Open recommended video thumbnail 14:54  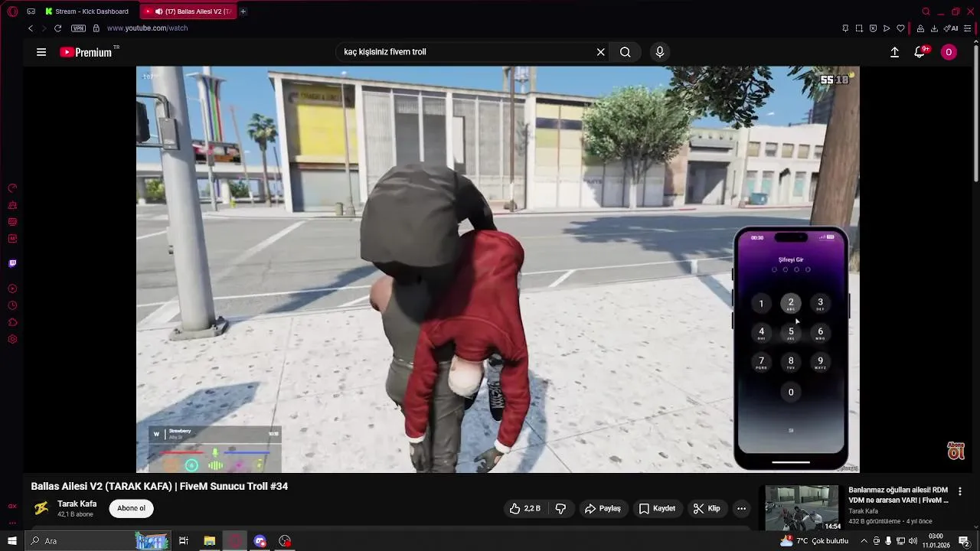[x=802, y=508]
